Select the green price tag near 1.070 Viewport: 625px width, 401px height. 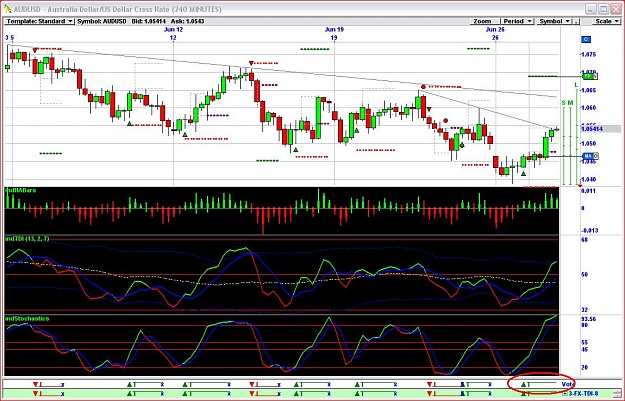coord(587,76)
